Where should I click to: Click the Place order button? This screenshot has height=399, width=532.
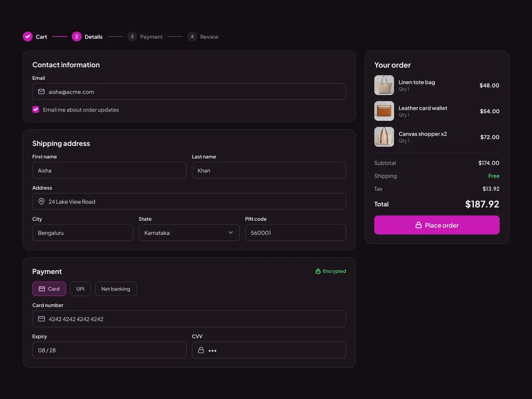click(437, 225)
